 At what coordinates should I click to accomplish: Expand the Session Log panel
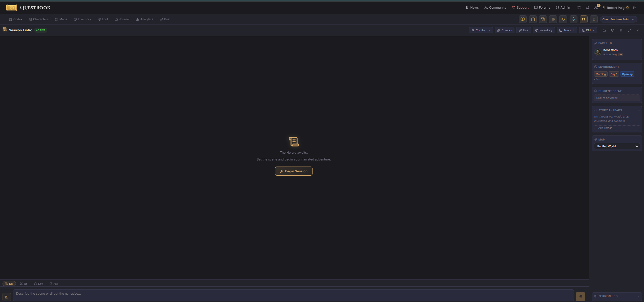pos(617,296)
